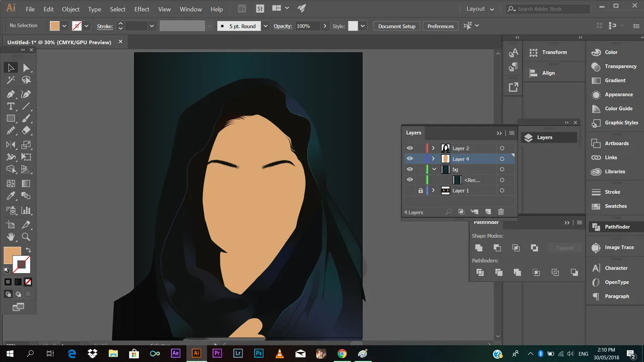Select the Paintbrush tool

point(26,119)
